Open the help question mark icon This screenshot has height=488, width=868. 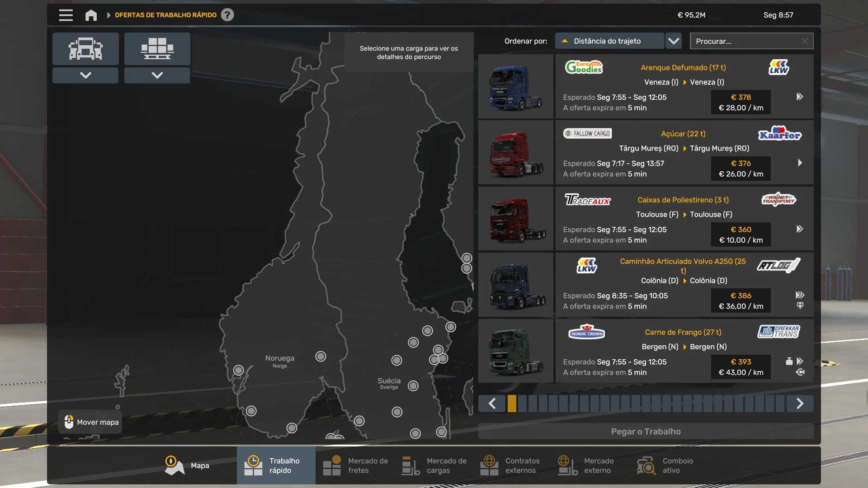click(227, 15)
